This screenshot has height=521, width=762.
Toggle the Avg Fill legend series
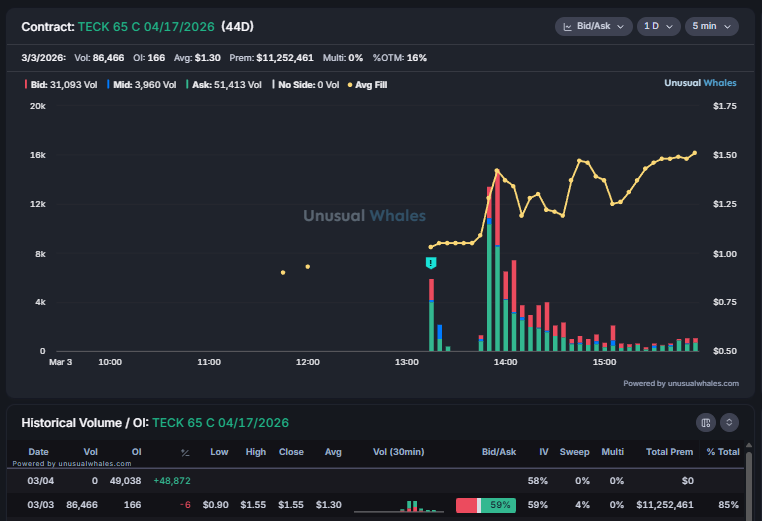coord(367,85)
